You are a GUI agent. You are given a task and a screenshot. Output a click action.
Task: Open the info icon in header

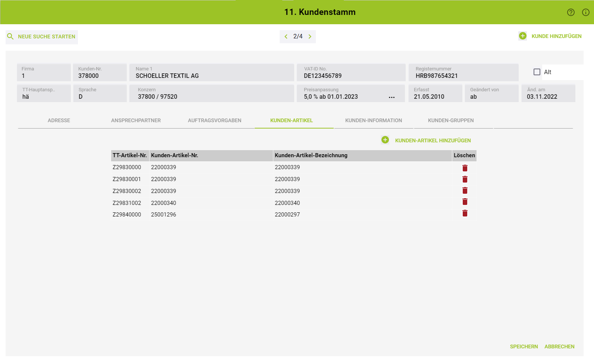pyautogui.click(x=585, y=12)
